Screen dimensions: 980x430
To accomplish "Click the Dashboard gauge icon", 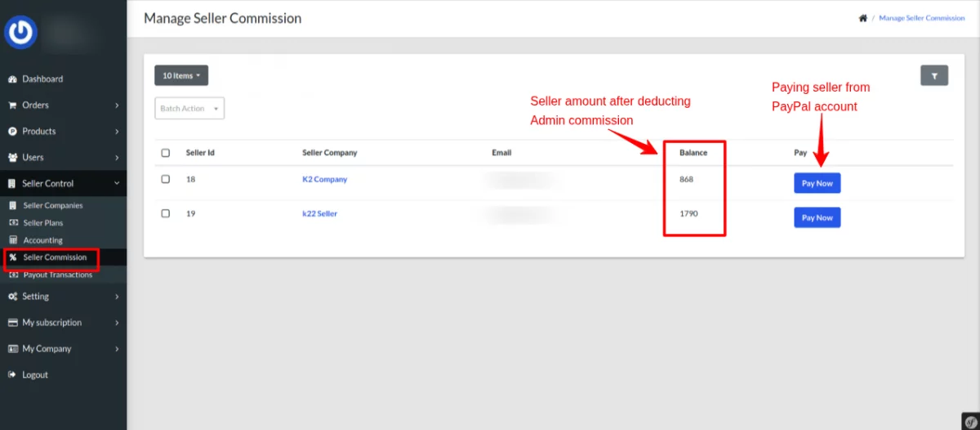I will tap(12, 79).
